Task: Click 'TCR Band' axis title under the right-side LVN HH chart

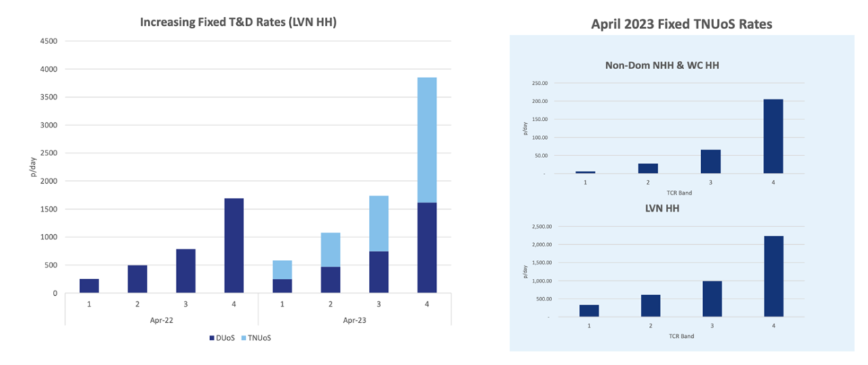Action: (681, 336)
